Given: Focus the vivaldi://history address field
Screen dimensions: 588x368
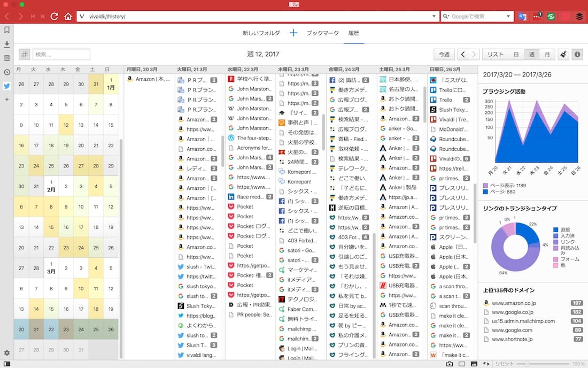Looking at the screenshot, I should (258, 17).
